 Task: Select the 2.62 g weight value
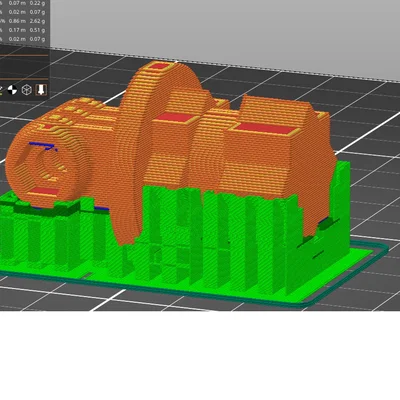tap(37, 21)
